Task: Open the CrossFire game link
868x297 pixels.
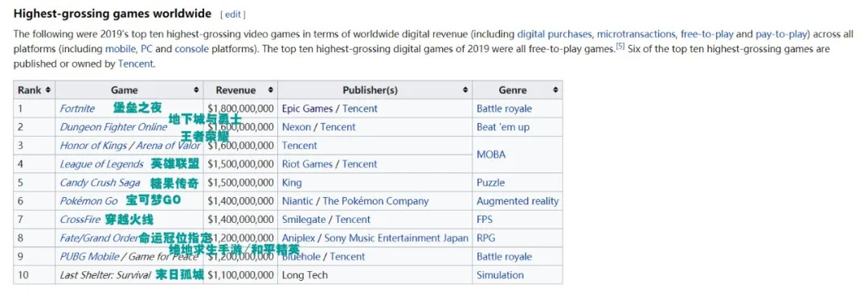Action: coord(80,220)
